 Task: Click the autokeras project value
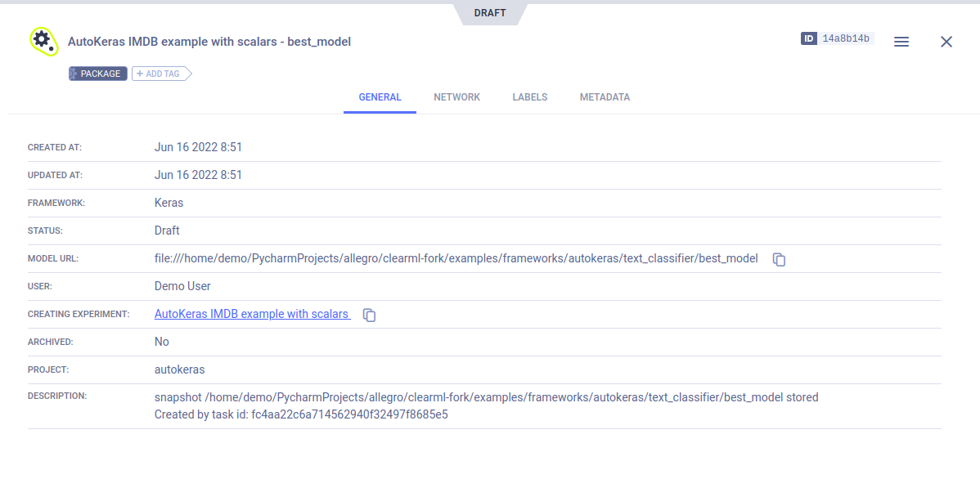click(179, 369)
